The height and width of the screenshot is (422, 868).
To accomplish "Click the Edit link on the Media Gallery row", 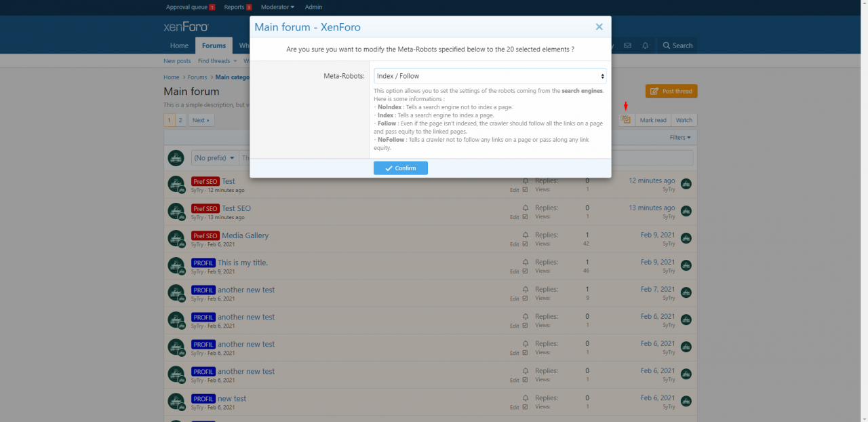I will click(x=514, y=244).
